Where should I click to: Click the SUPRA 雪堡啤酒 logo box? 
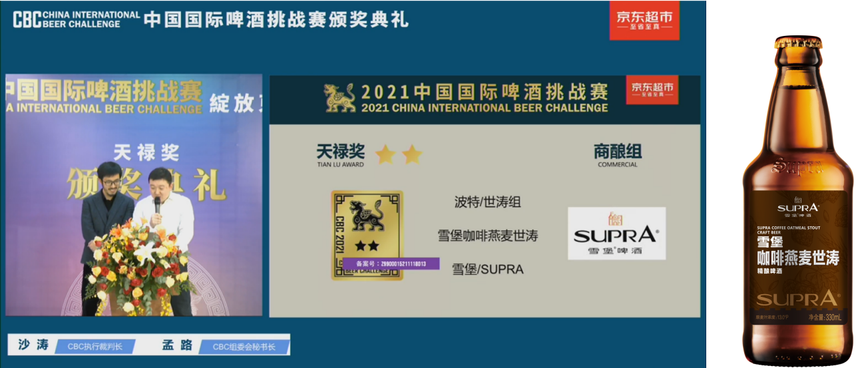pos(616,233)
